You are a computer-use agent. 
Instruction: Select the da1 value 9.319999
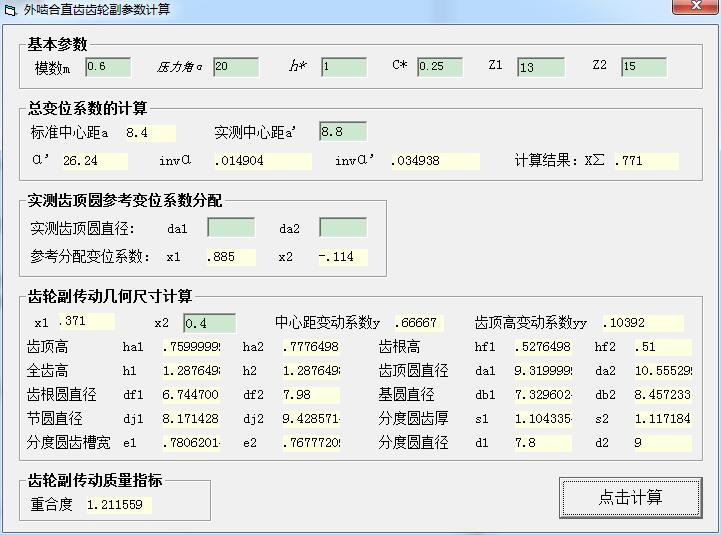coord(543,371)
